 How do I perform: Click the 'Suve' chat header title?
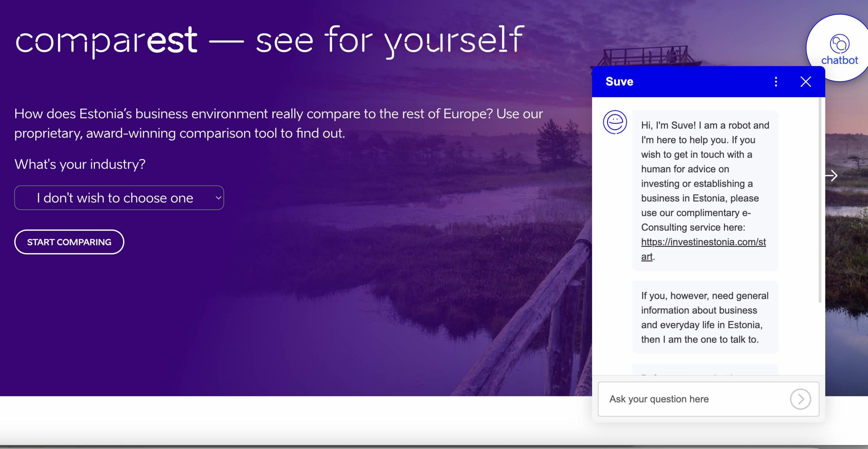(619, 82)
